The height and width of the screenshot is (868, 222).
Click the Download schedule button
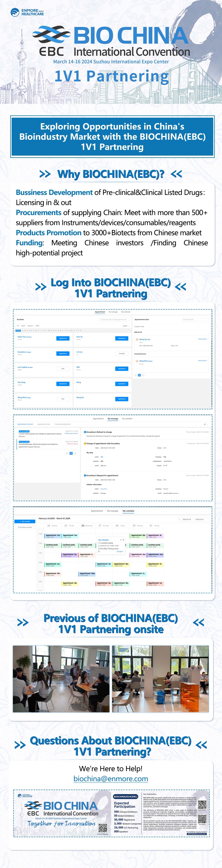point(25,527)
